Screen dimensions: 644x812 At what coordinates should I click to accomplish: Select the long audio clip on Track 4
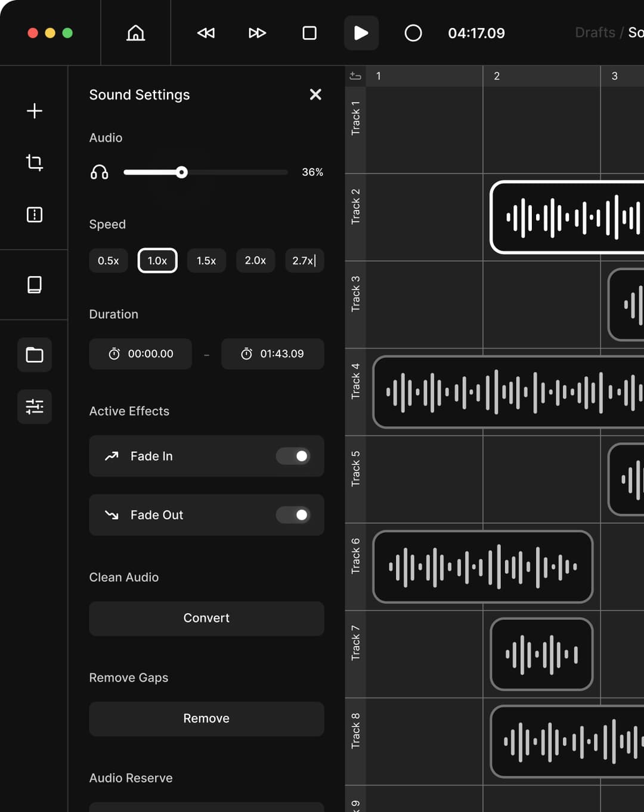[508, 392]
